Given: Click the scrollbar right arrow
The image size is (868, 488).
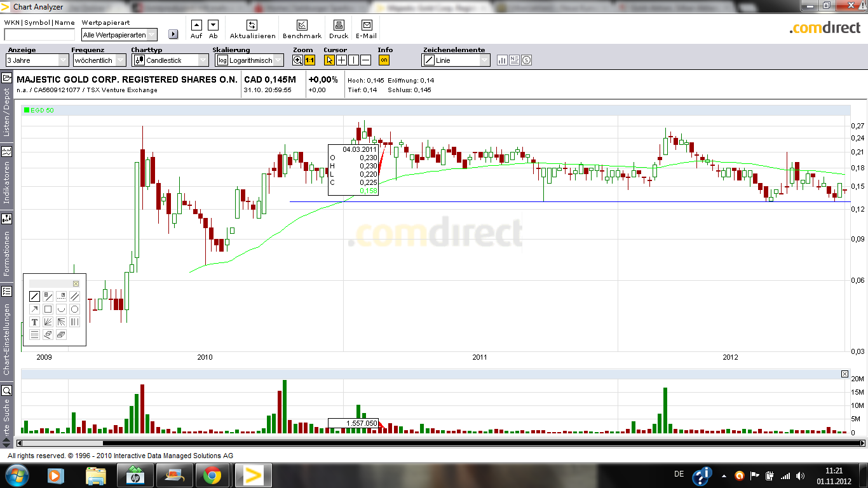Looking at the screenshot, I should click(861, 443).
